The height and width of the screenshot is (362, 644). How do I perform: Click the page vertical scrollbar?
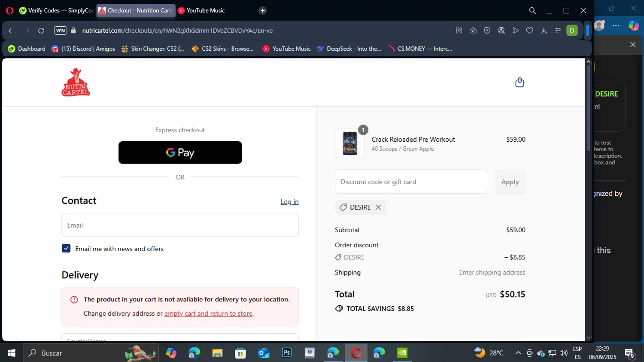pyautogui.click(x=588, y=107)
